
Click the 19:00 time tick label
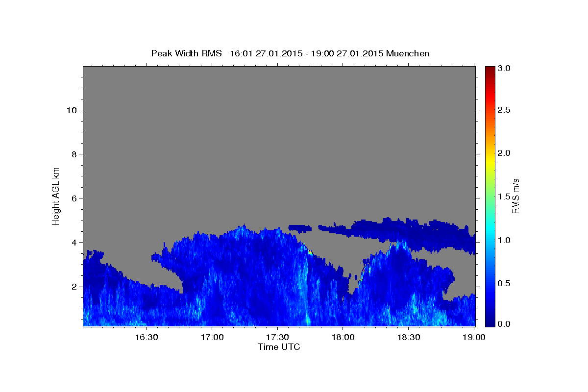click(x=474, y=337)
